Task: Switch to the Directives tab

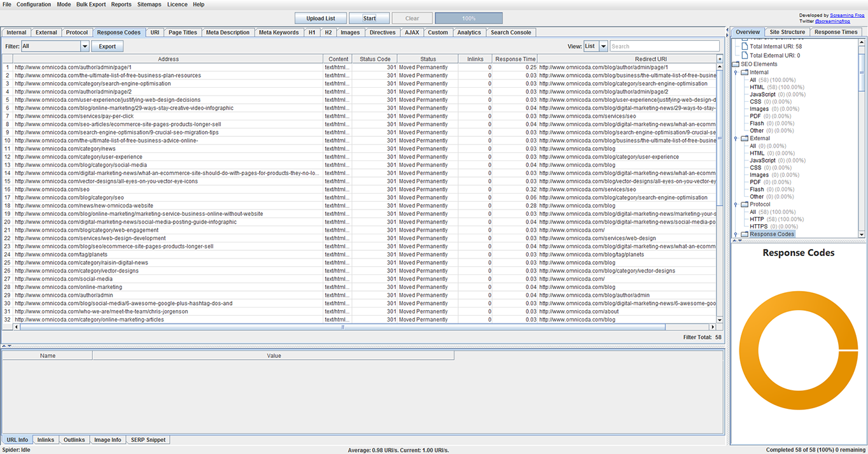Action: click(382, 32)
